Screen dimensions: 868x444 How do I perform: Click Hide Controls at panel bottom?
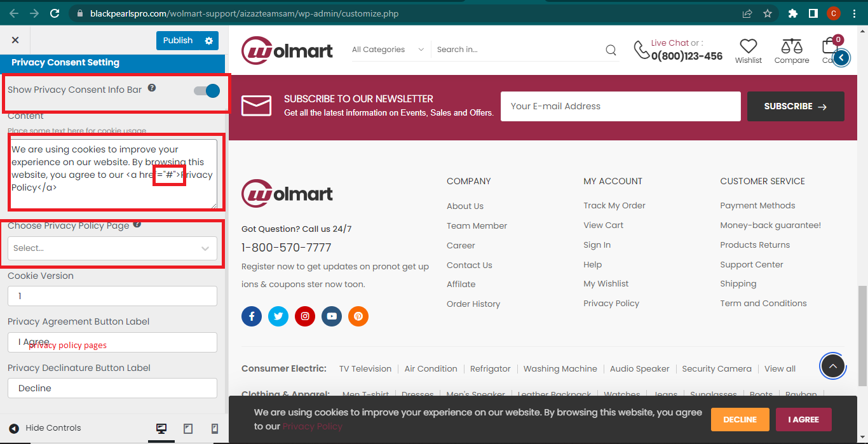point(46,428)
